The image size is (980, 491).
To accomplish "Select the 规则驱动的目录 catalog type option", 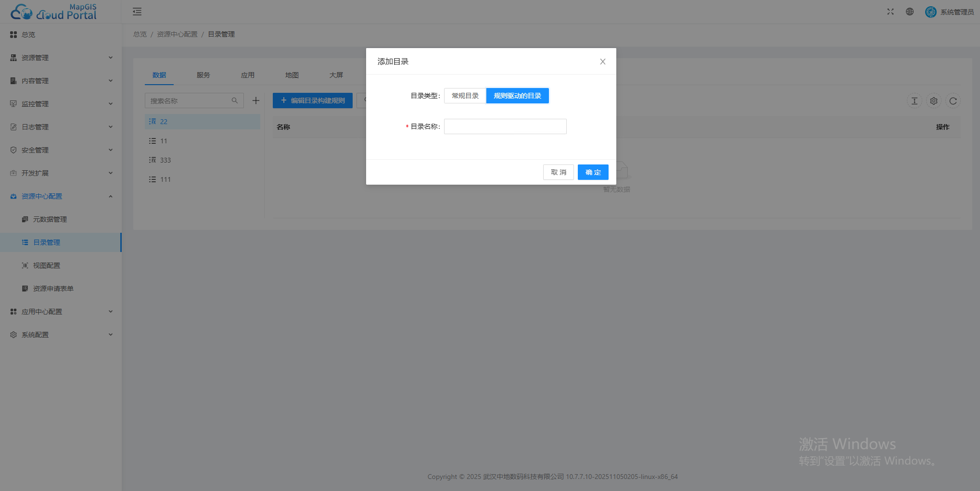I will [517, 95].
